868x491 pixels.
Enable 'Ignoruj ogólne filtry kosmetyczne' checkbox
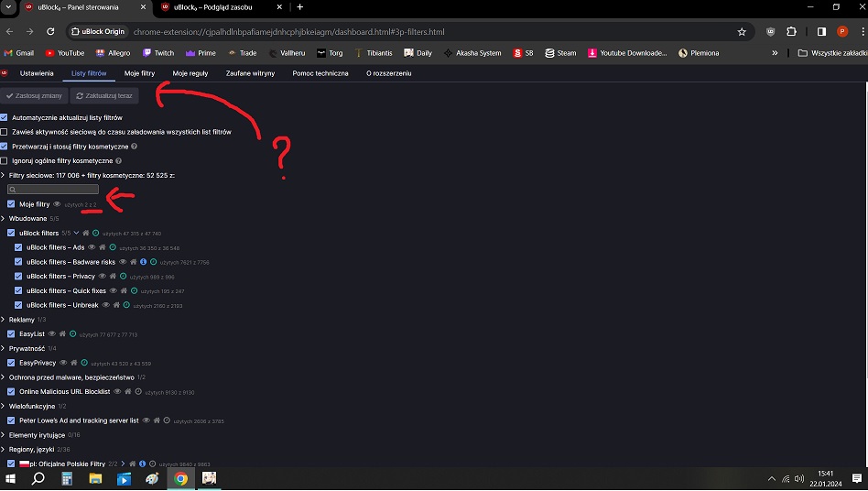coord(5,160)
